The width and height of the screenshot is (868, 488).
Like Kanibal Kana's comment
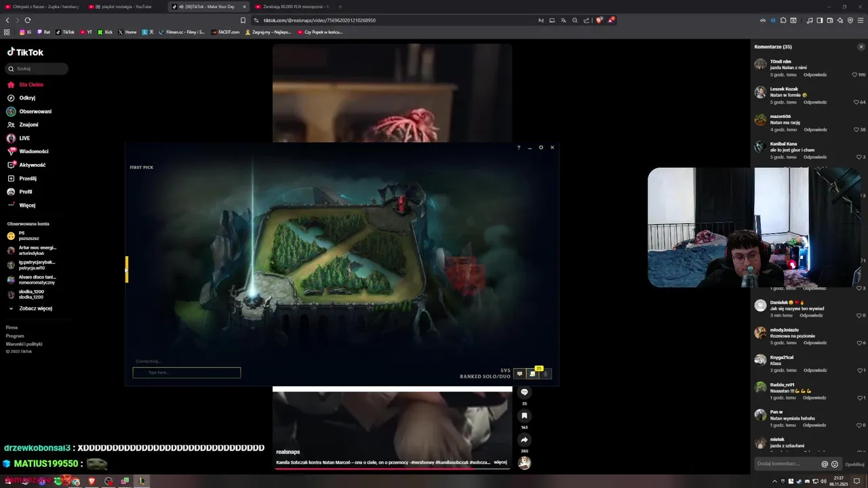859,157
